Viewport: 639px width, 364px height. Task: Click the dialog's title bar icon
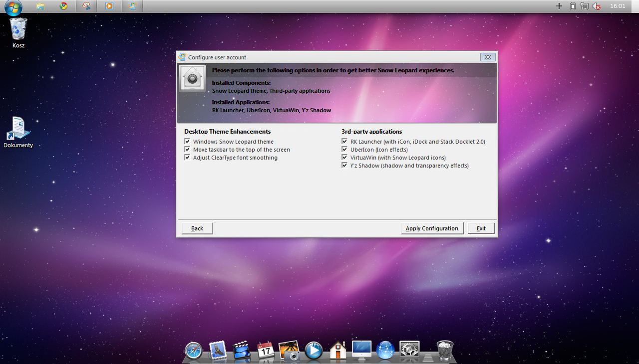click(x=182, y=57)
